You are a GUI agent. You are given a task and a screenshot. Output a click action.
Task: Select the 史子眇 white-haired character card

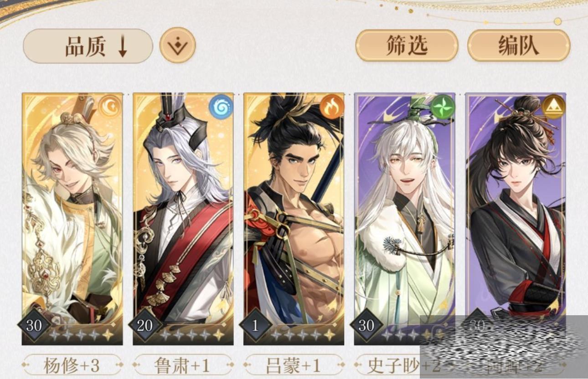point(405,219)
